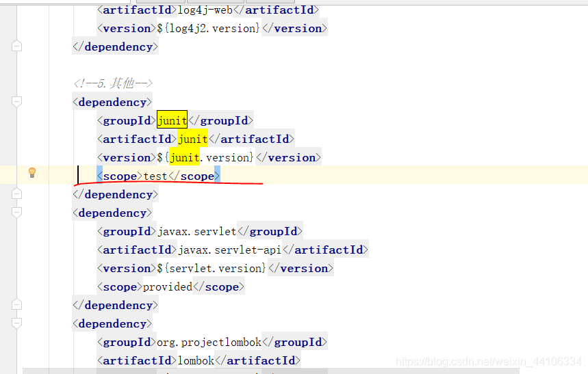Screen dimensions: 588x374
Task: Click the closing scope tag after provided
Action: [x=218, y=286]
